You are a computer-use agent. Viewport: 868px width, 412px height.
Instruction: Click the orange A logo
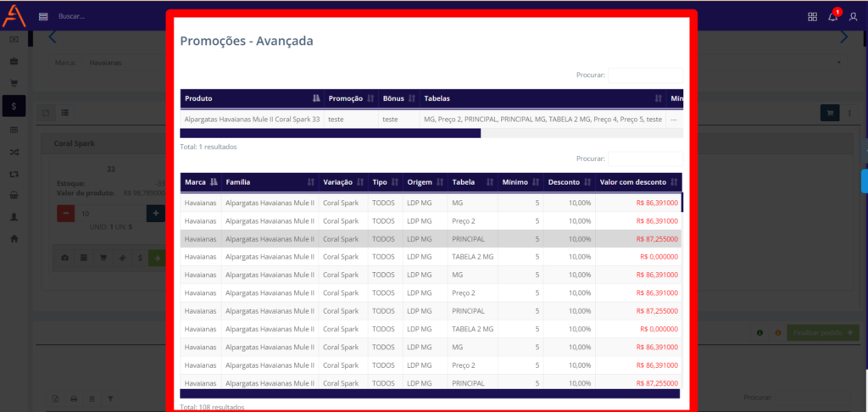pyautogui.click(x=14, y=15)
